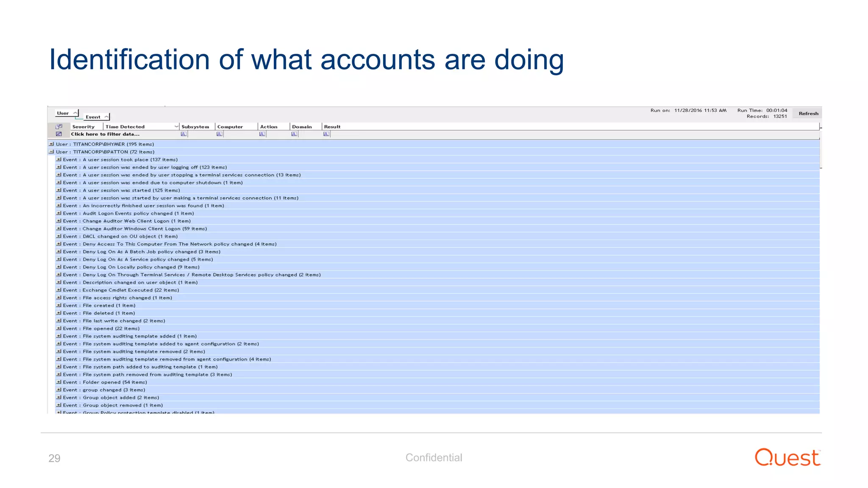Screen dimensions: 868x488
Task: Expand 'File last write changed' event
Action: 59,321
